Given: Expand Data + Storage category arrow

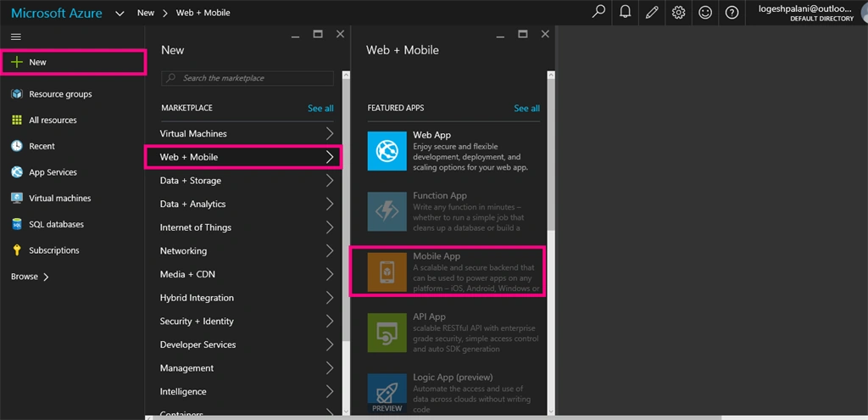Looking at the screenshot, I should coord(330,181).
